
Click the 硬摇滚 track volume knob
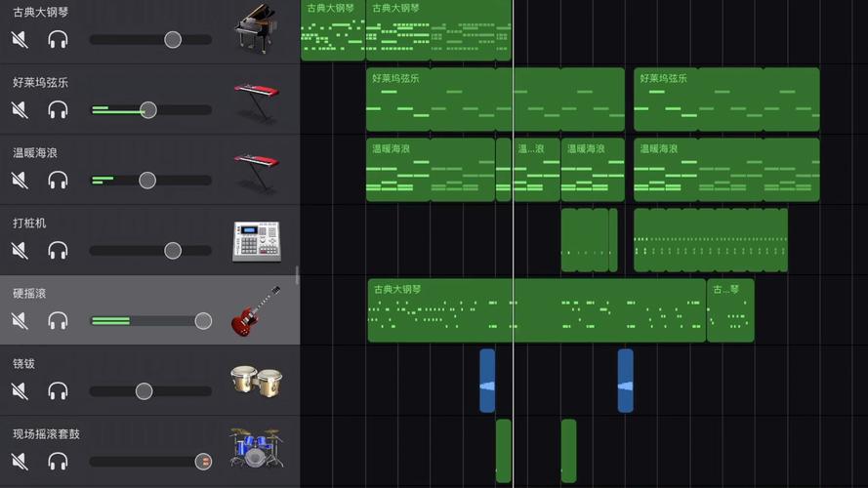click(x=203, y=321)
